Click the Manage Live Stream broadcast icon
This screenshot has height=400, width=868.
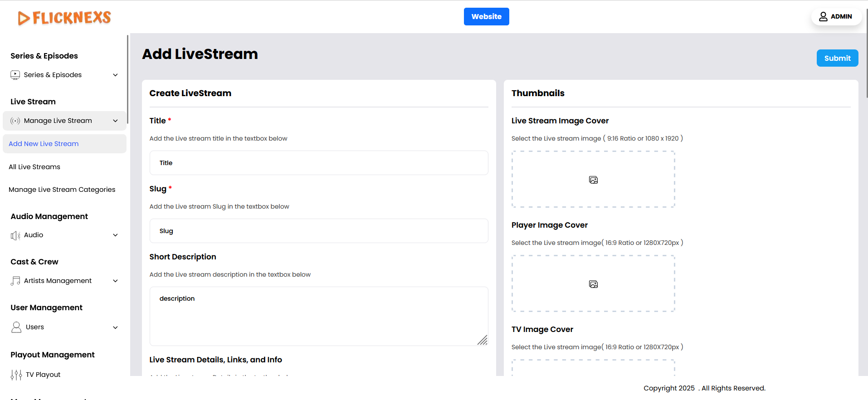pyautogui.click(x=15, y=121)
